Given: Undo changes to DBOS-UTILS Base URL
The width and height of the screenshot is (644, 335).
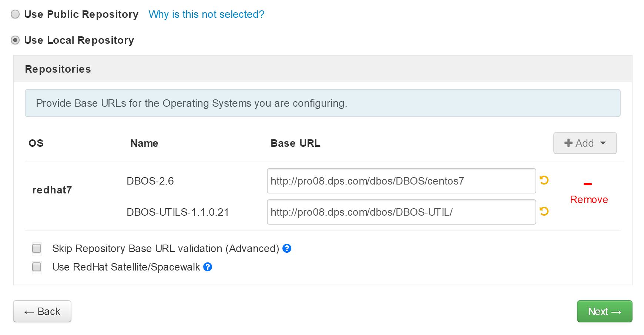Looking at the screenshot, I should click(544, 211).
